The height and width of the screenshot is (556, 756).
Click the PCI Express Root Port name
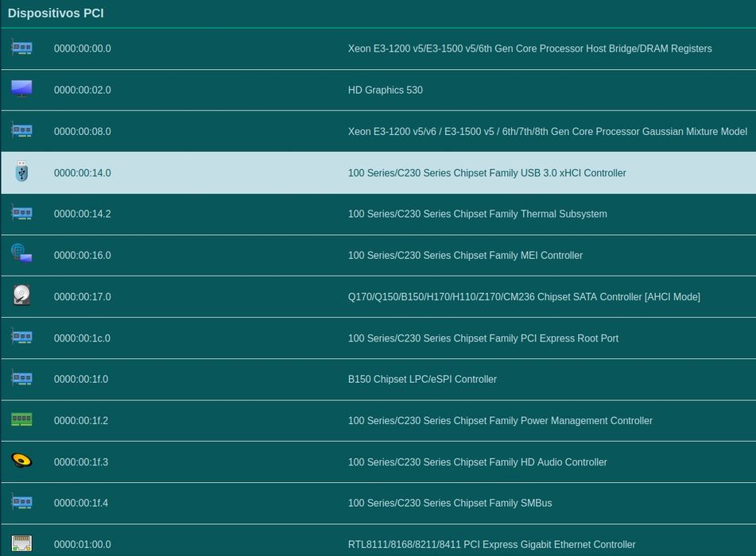pyautogui.click(x=483, y=338)
